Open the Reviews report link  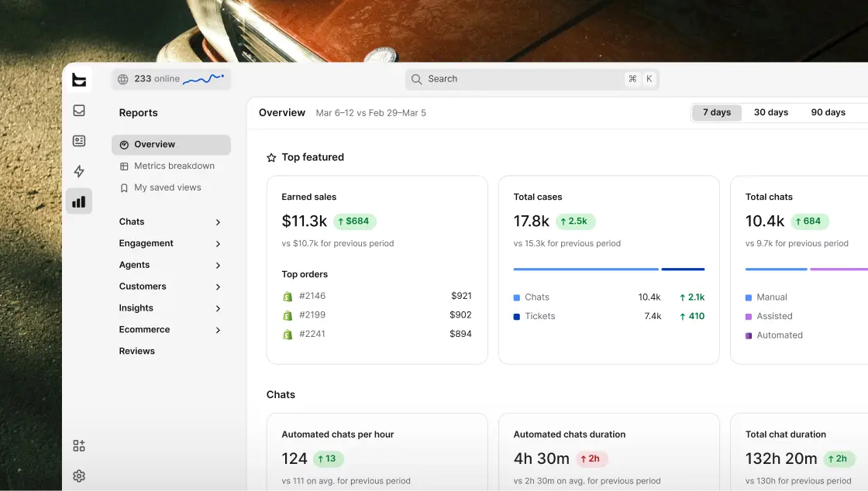(136, 351)
